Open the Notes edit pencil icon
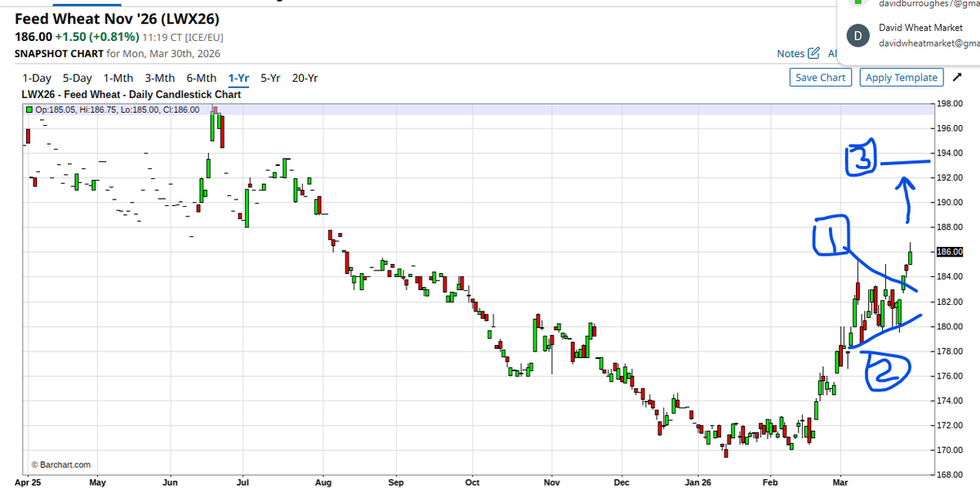 point(813,53)
